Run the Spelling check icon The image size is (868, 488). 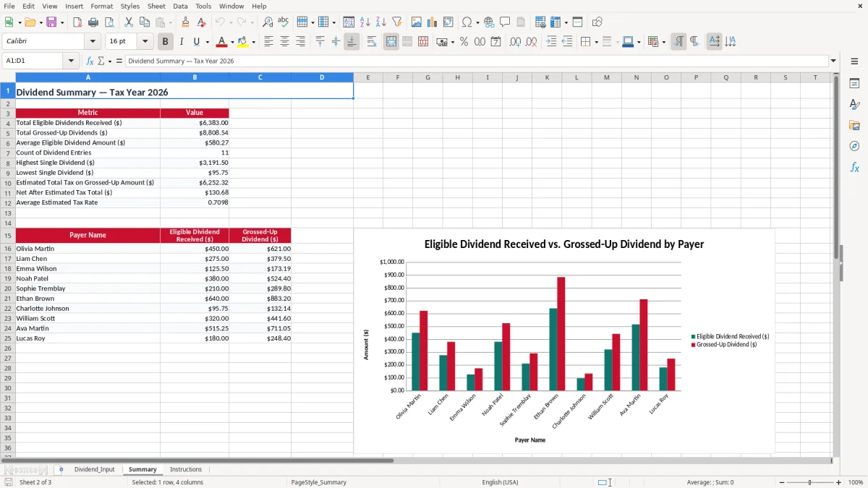pos(284,22)
